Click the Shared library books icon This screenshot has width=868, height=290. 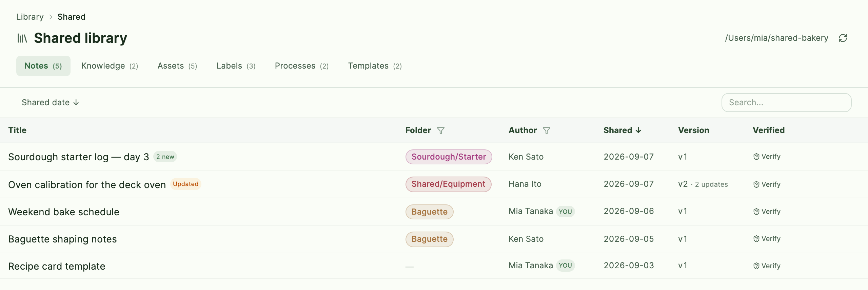click(x=22, y=38)
